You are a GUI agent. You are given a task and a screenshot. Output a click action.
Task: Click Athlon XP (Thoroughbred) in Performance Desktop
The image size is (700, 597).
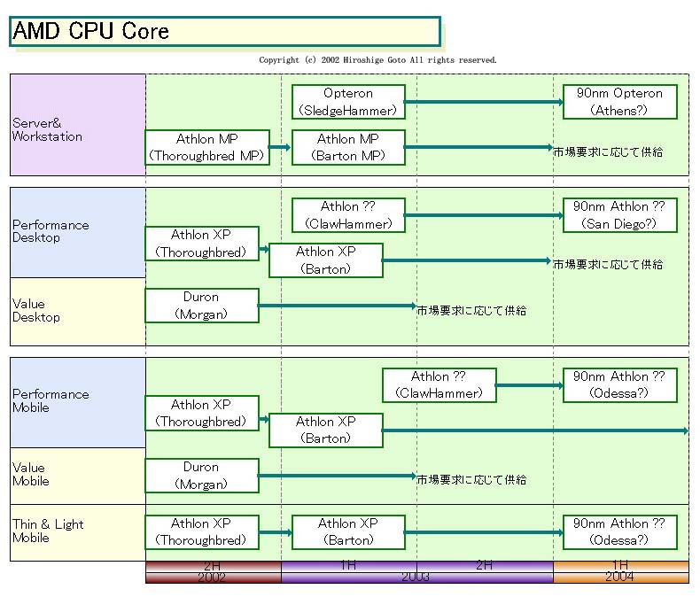pyautogui.click(x=202, y=244)
